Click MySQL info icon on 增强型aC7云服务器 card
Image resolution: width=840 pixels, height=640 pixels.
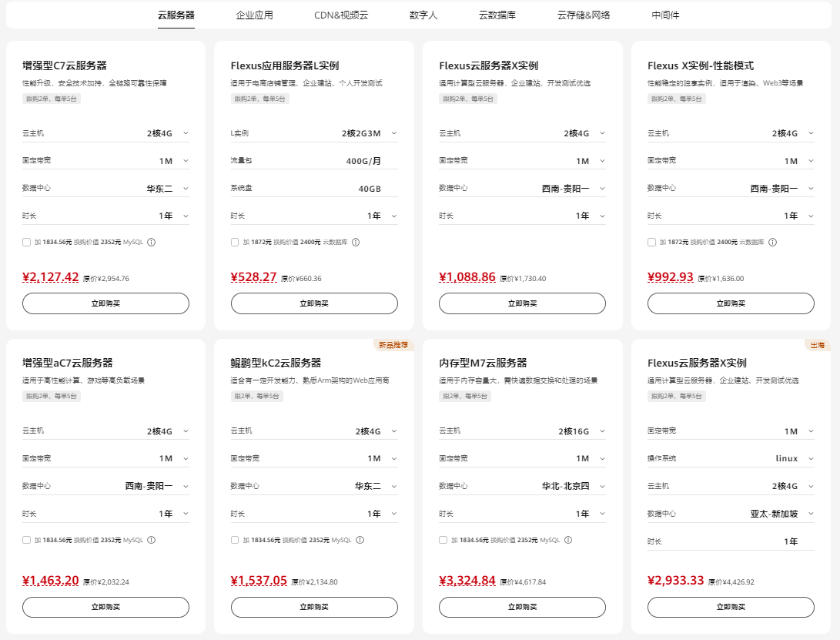(152, 540)
